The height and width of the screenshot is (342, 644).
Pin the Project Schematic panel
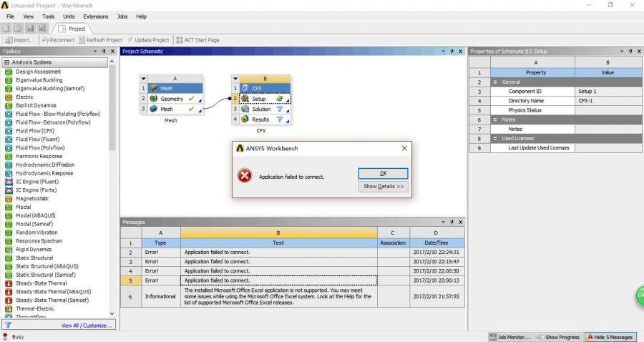pyautogui.click(x=452, y=52)
